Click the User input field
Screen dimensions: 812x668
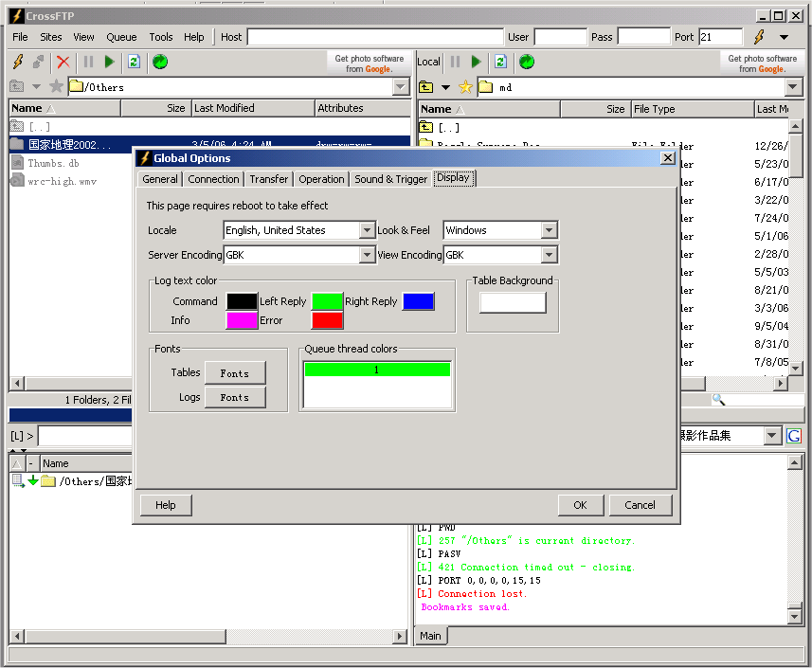click(x=561, y=37)
